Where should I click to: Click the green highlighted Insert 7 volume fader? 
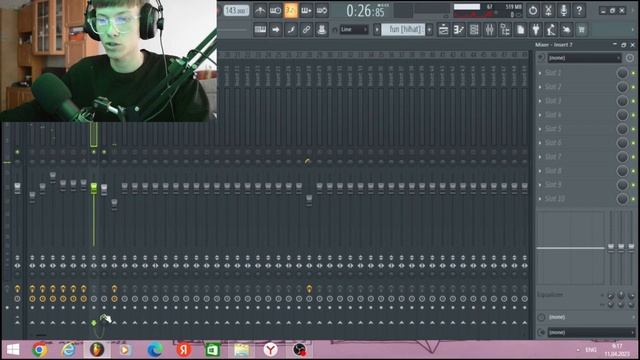click(x=94, y=188)
